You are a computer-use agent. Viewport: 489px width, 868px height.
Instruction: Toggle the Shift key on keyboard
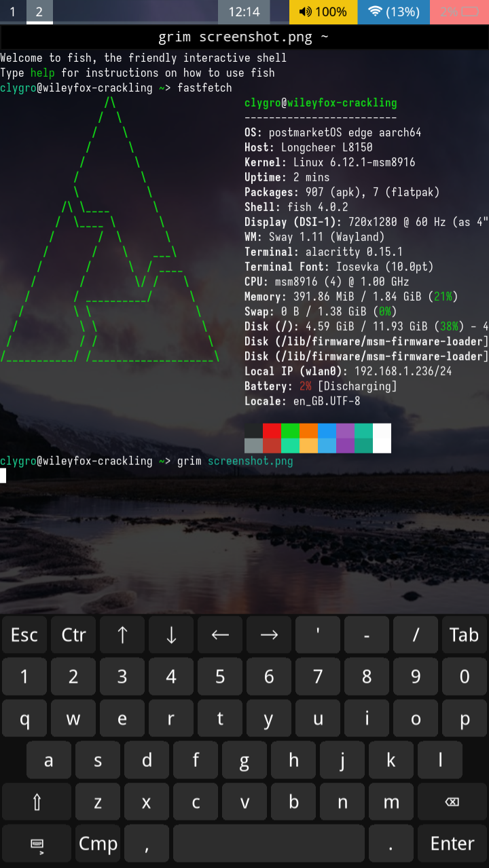click(37, 802)
